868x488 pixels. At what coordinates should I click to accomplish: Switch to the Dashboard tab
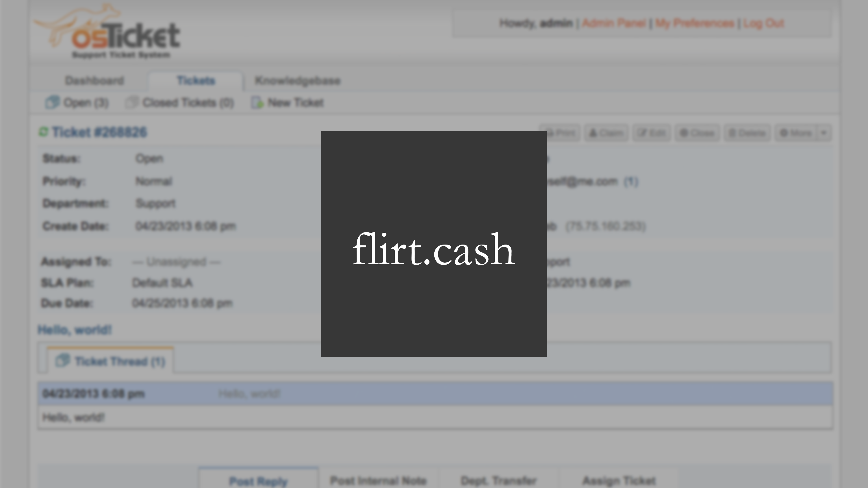(94, 81)
